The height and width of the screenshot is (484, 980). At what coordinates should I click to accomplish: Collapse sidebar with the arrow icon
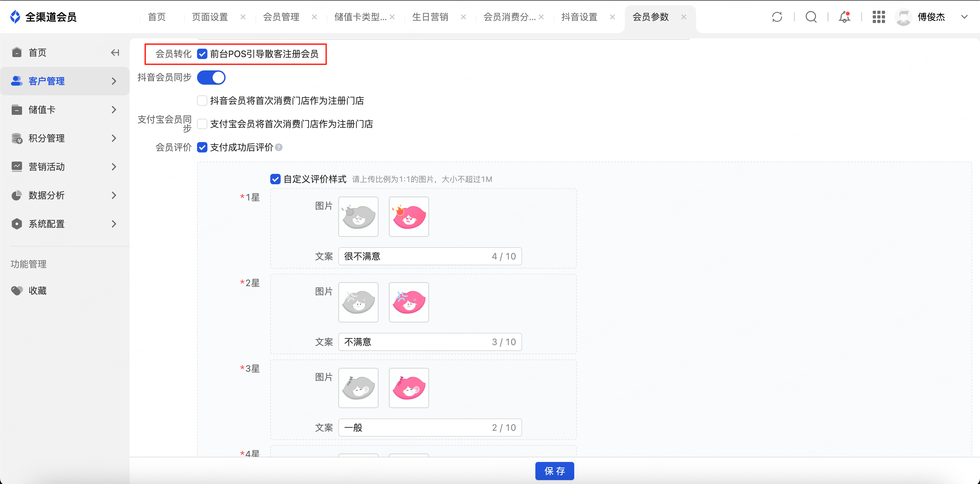click(x=115, y=53)
